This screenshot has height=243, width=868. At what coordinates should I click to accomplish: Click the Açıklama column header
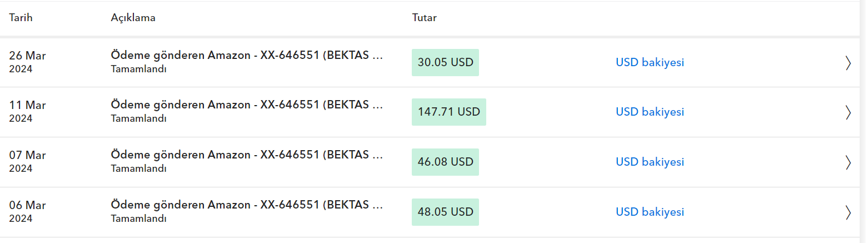(133, 18)
